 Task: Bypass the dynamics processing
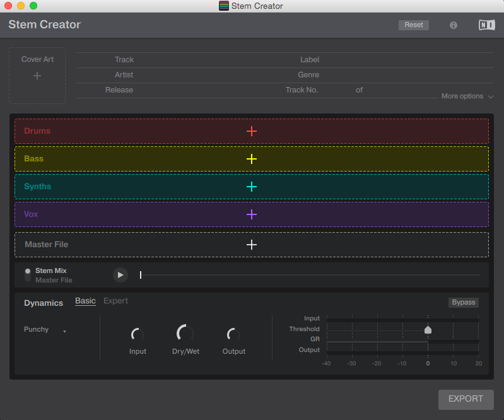(x=464, y=302)
